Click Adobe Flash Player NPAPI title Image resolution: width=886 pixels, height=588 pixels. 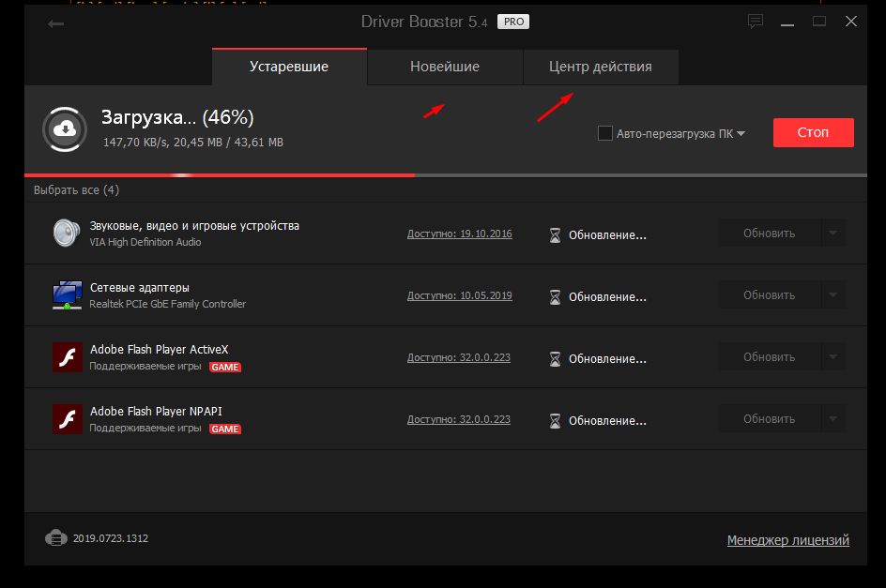pyautogui.click(x=156, y=411)
